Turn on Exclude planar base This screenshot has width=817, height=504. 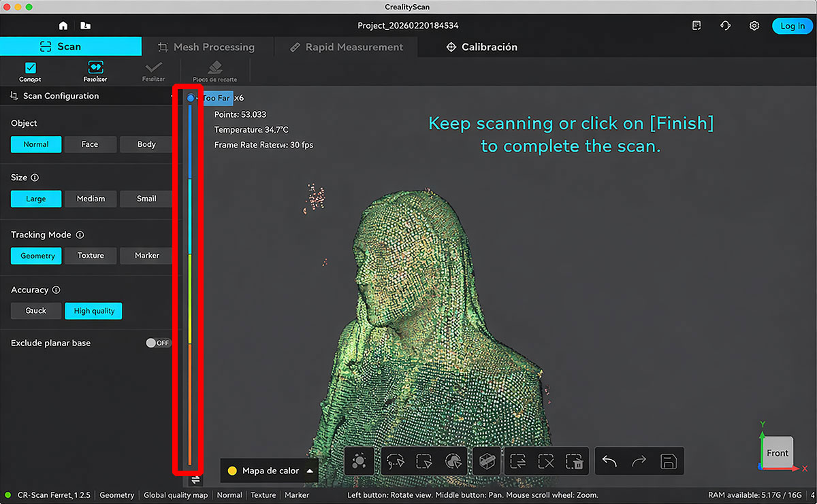158,343
